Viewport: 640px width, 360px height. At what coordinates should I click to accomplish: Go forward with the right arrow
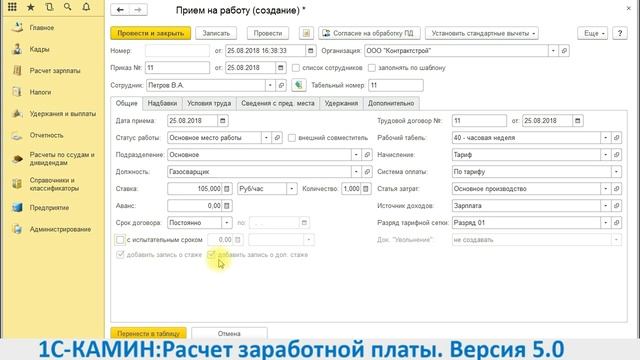click(x=138, y=10)
